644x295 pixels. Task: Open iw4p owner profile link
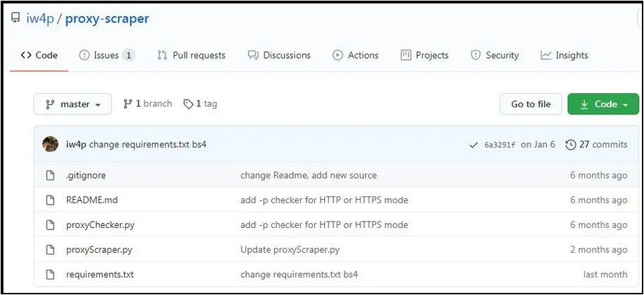coord(40,19)
